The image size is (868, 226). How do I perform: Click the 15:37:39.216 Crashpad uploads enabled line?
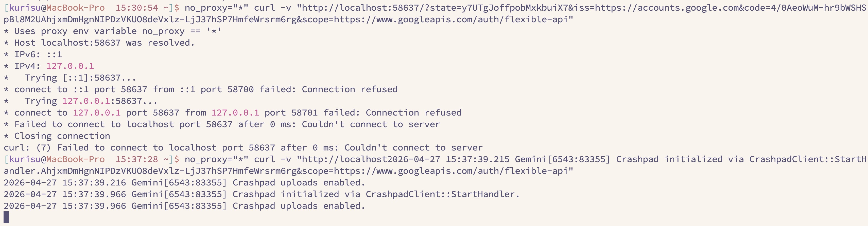[x=184, y=183]
